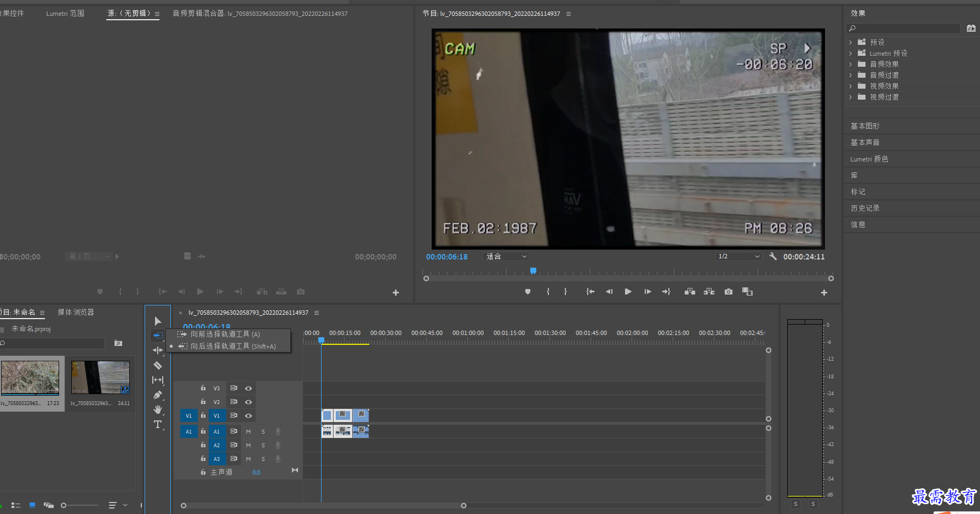Viewport: 980px width, 514px height.
Task: Click the project thumbnail size slider
Action: tap(80, 505)
